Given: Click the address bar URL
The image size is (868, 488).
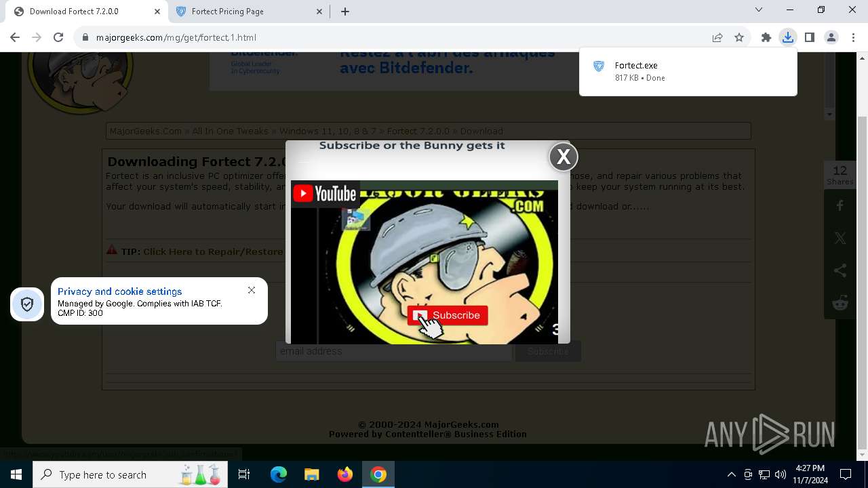Looking at the screenshot, I should pyautogui.click(x=176, y=37).
